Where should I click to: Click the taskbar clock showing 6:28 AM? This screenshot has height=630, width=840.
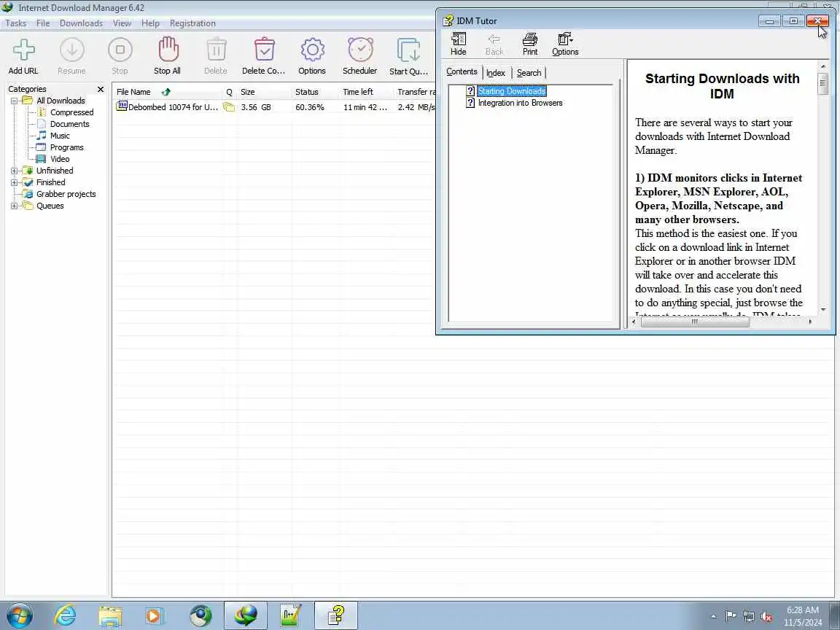tap(803, 616)
